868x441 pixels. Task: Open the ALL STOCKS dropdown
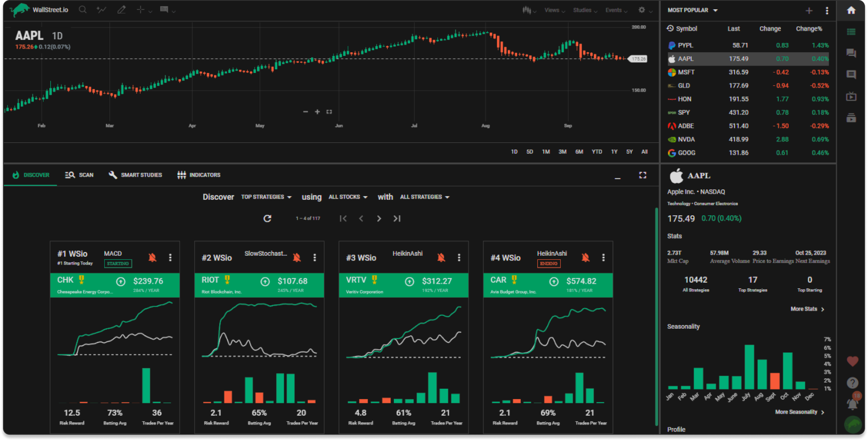pos(348,197)
